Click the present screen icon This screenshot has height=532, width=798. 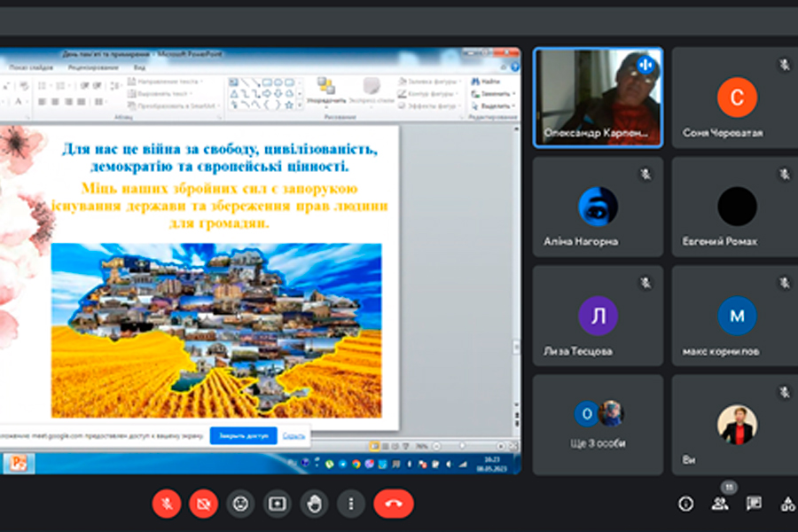[x=278, y=504]
